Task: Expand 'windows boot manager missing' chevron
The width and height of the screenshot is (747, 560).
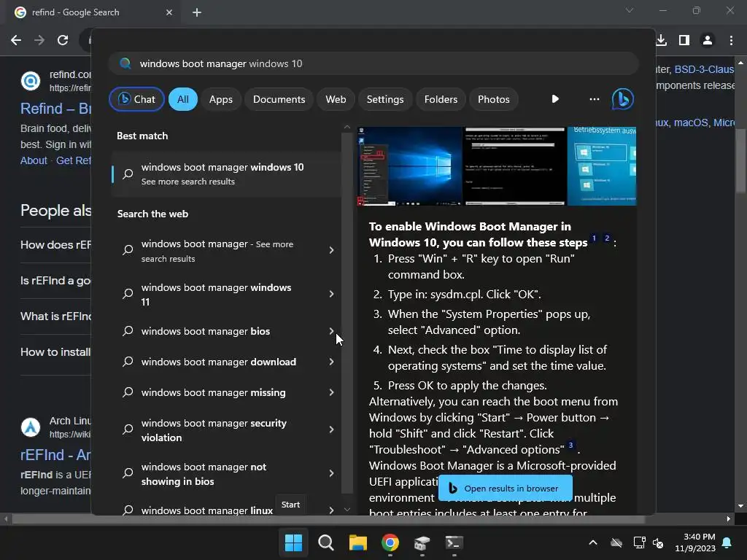Action: pyautogui.click(x=332, y=392)
